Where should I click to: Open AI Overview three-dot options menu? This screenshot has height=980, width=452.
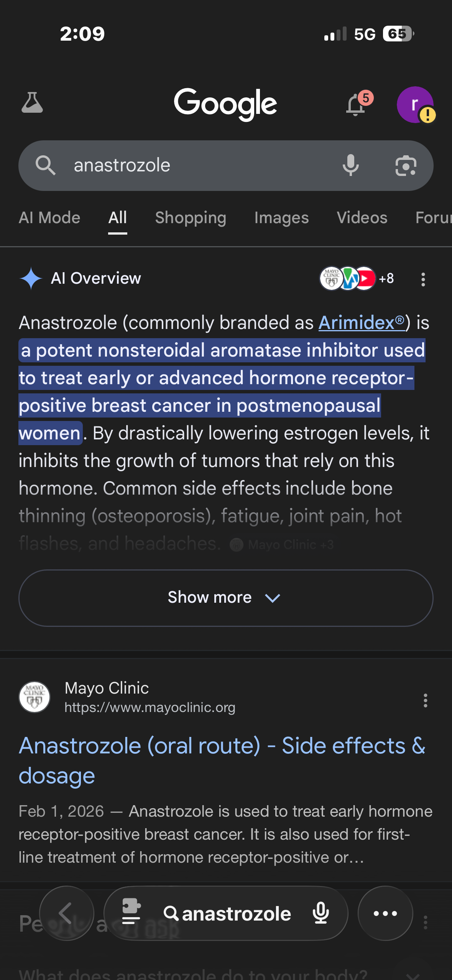coord(423,280)
